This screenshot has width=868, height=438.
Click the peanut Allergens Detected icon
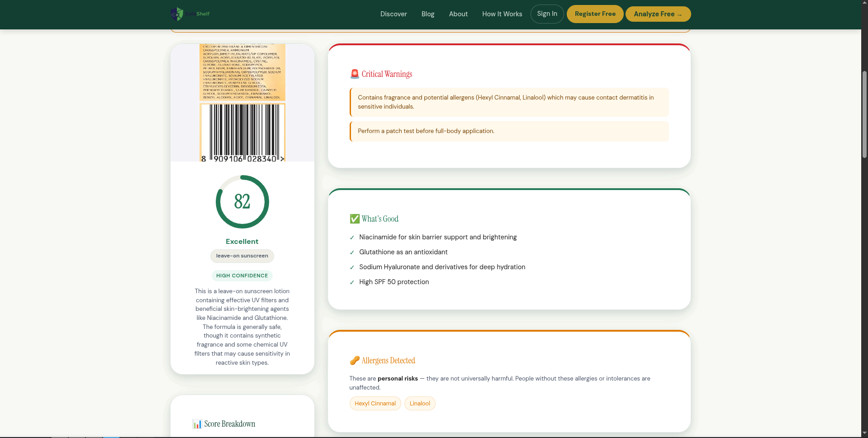coord(355,361)
